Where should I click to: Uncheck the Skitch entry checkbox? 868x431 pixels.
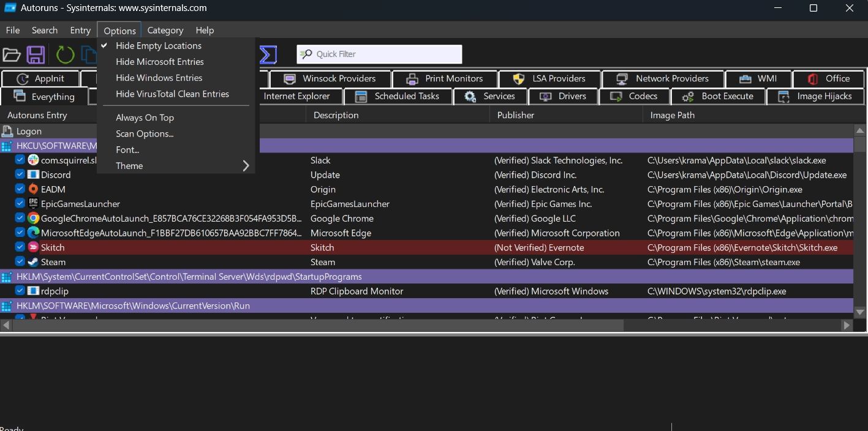[20, 247]
